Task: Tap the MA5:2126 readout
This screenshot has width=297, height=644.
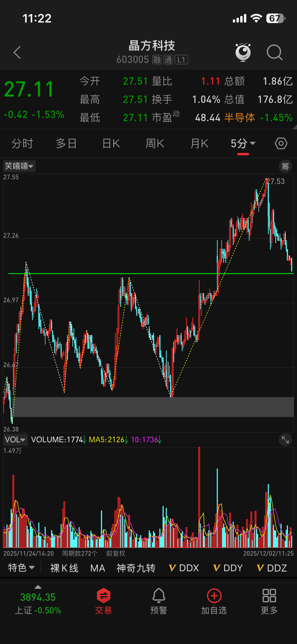Action: 108,440
